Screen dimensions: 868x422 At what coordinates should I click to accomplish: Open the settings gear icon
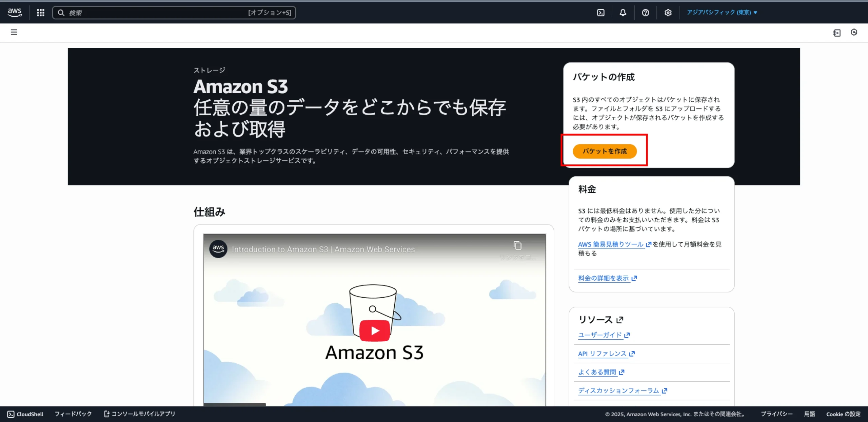pyautogui.click(x=668, y=13)
